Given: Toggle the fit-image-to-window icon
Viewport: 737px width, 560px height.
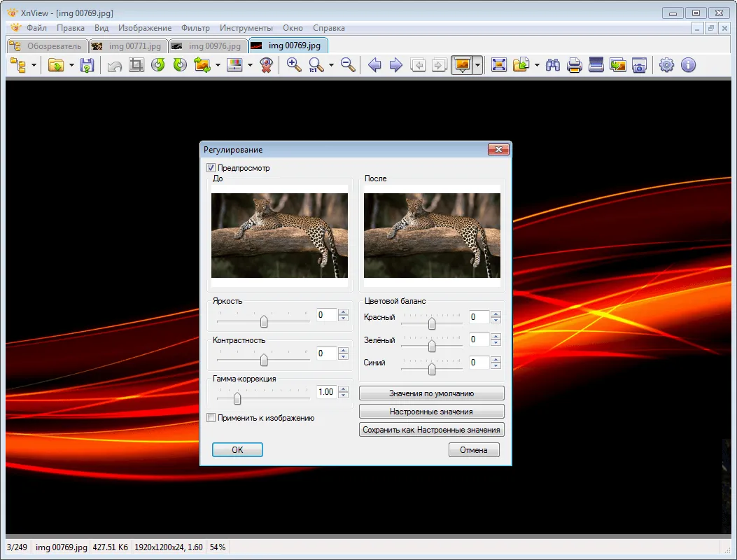Looking at the screenshot, I should pos(462,65).
